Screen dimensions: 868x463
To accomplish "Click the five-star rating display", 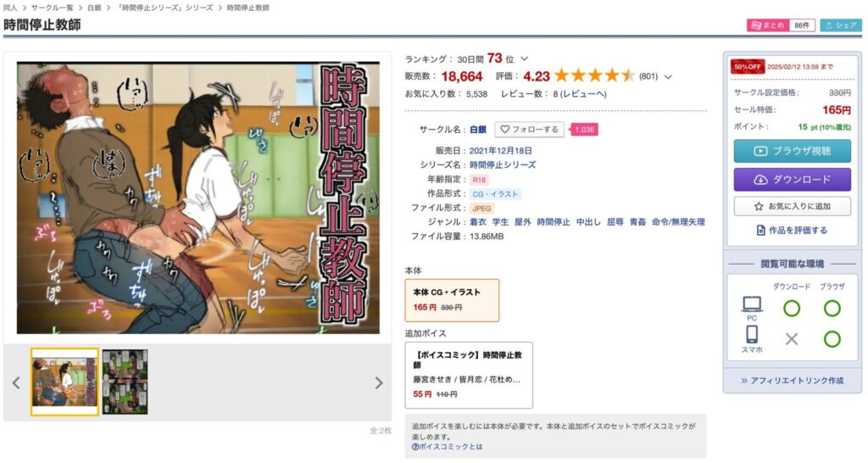I will [594, 75].
